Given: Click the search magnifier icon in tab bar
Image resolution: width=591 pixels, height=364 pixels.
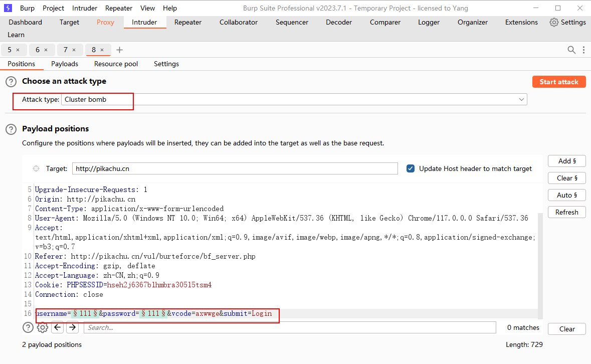Looking at the screenshot, I should pos(571,50).
